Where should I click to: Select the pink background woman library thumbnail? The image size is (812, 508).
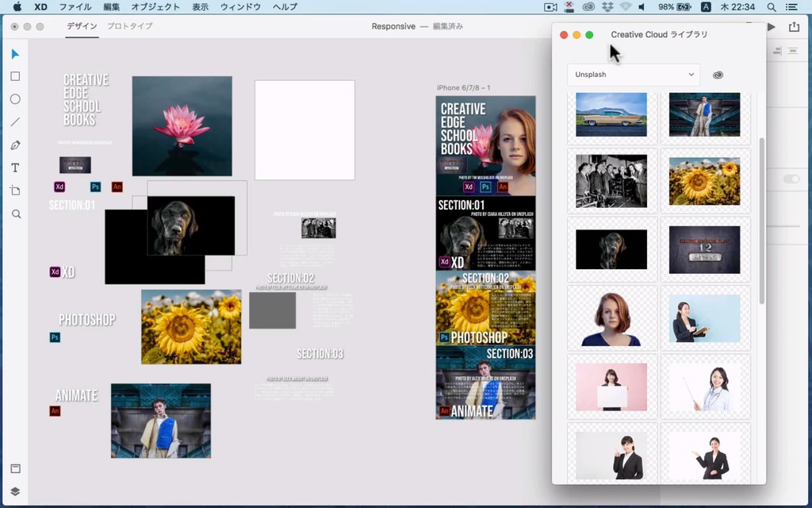pyautogui.click(x=611, y=387)
